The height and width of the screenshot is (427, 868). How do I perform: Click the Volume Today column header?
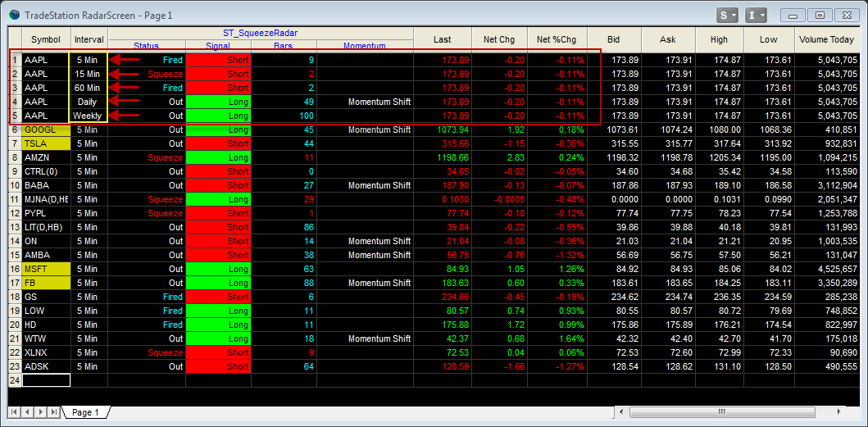828,40
